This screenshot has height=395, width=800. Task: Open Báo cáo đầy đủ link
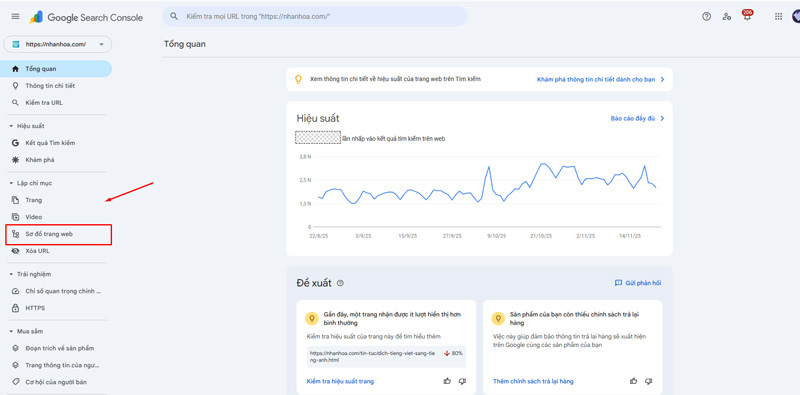coord(637,118)
